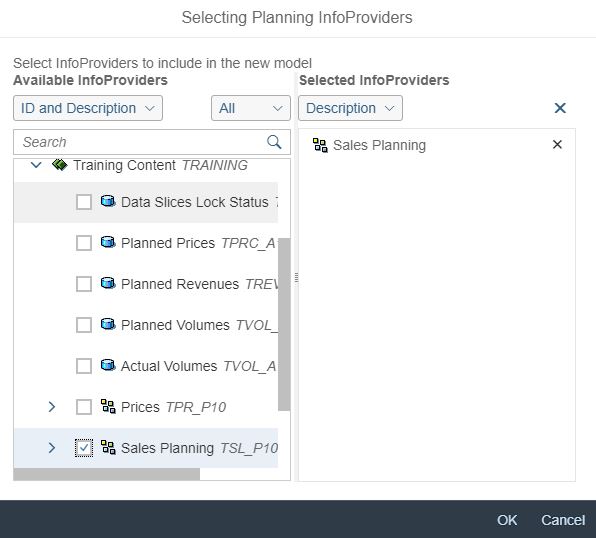Click the Prices TPR_P10 aggregation level icon
The height and width of the screenshot is (538, 596).
108,406
